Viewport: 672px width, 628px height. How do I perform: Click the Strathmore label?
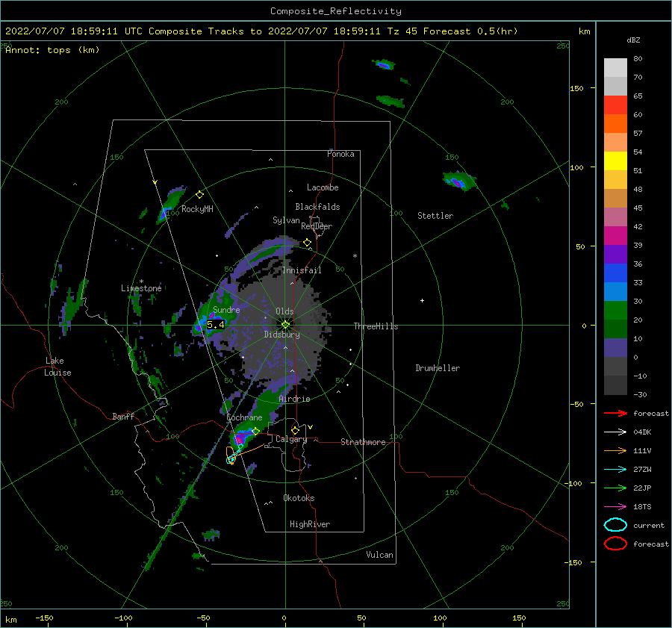point(363,442)
